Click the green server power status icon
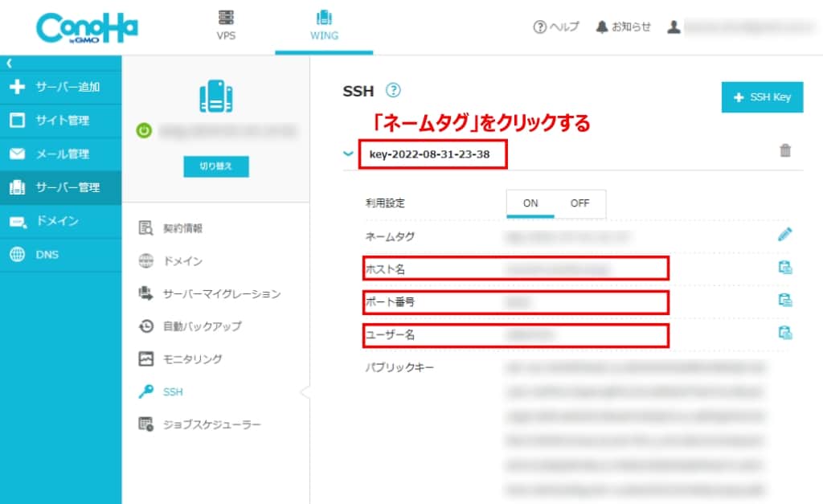This screenshot has height=504, width=823. click(x=144, y=130)
